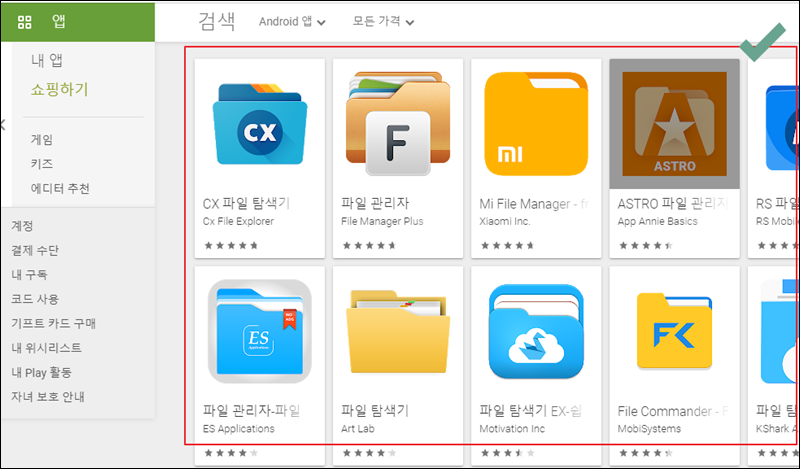The width and height of the screenshot is (800, 469).
Task: Click the Xiaomi Inc. developer name
Action: pyautogui.click(x=505, y=221)
